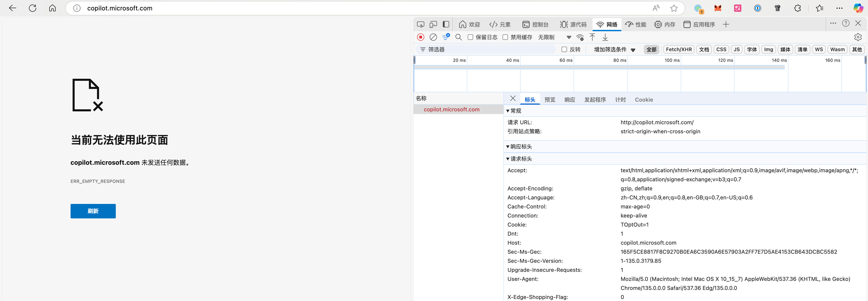Filter requests by JS type
The height and width of the screenshot is (301, 868).
point(737,49)
